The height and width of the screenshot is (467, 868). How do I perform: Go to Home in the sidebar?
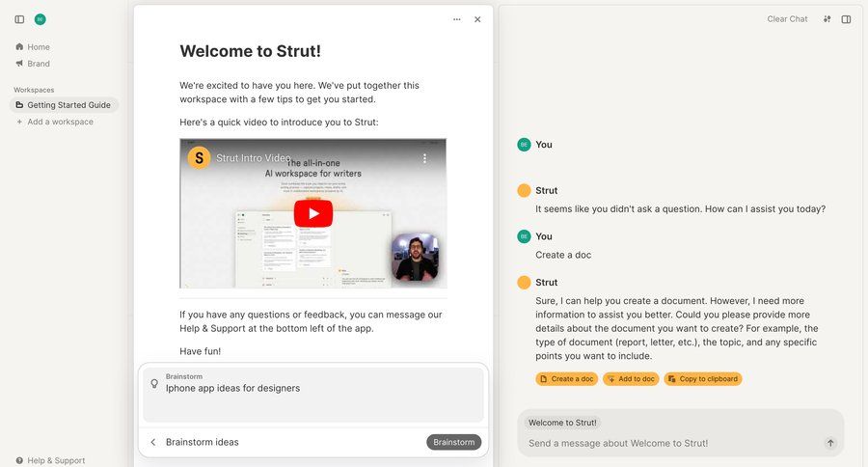pyautogui.click(x=33, y=47)
